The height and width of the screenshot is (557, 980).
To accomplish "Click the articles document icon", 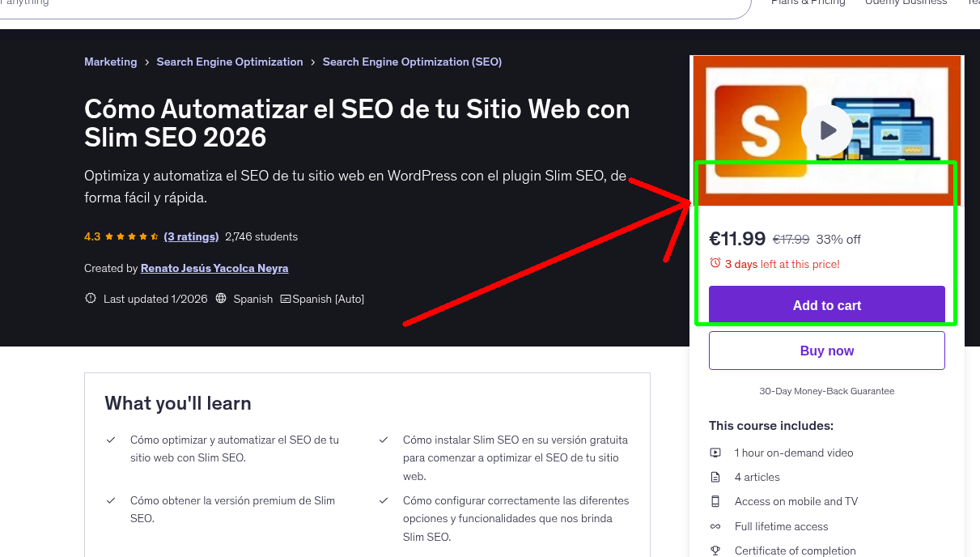I will (x=715, y=477).
